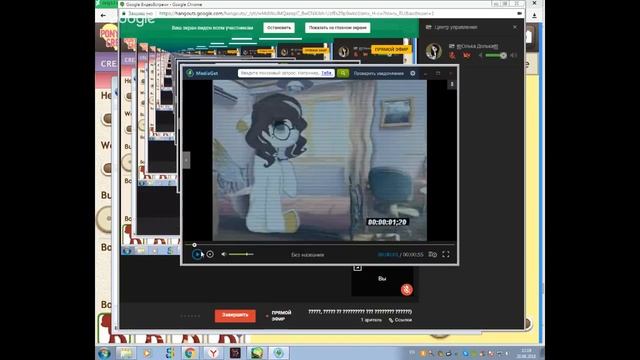The height and width of the screenshot is (360, 640).
Task: Open File Explorer from the taskbar
Action: tap(126, 353)
